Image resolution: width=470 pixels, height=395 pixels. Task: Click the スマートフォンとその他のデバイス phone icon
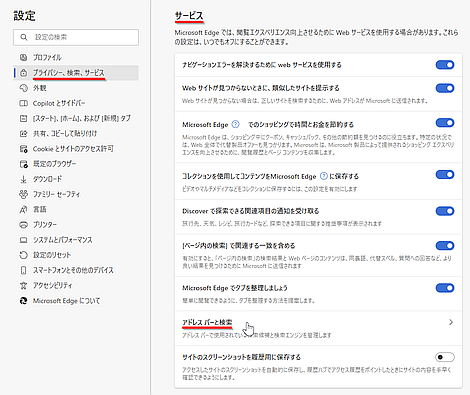[x=23, y=270]
